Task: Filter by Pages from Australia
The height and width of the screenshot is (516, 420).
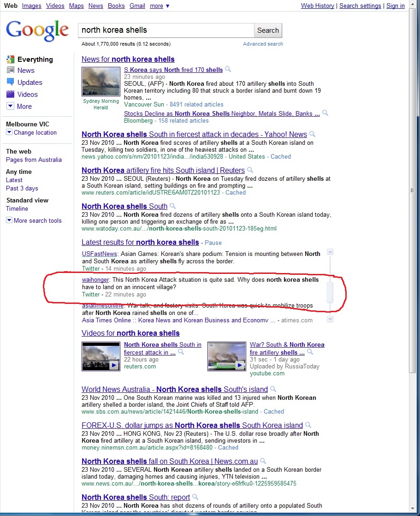Action: (x=34, y=160)
